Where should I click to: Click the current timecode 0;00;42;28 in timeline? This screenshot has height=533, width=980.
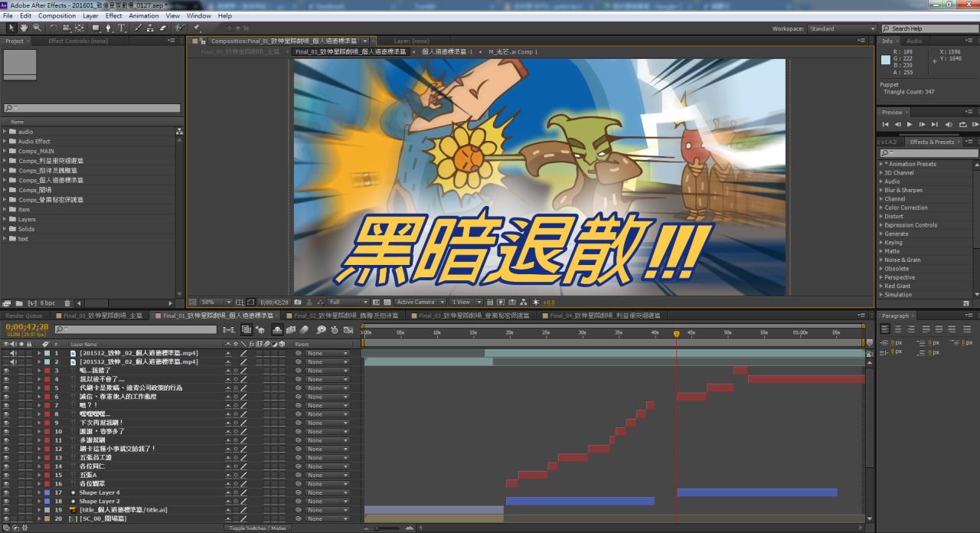(28, 327)
